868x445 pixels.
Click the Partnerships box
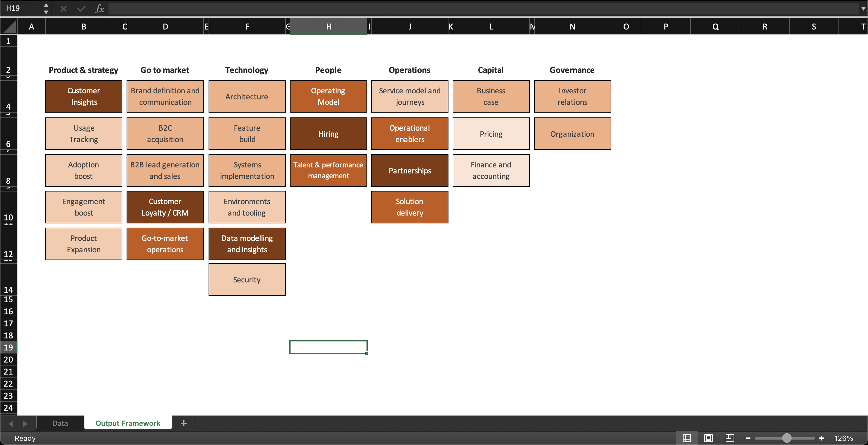(x=410, y=170)
